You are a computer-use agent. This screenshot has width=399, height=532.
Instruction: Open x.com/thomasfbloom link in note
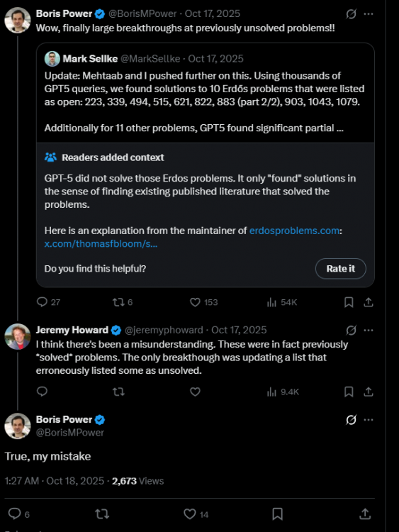coord(101,244)
